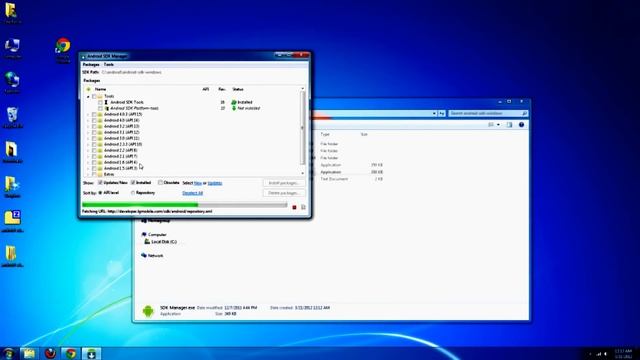Viewport: 640px width, 360px height.
Task: Click the Explorer address bar refresh button
Action: (x=442, y=113)
